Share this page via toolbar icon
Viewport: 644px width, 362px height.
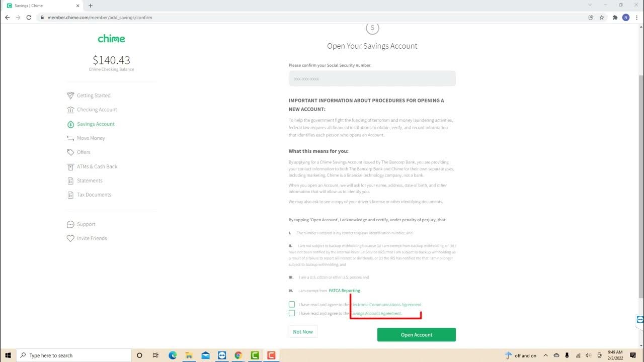pos(591,17)
